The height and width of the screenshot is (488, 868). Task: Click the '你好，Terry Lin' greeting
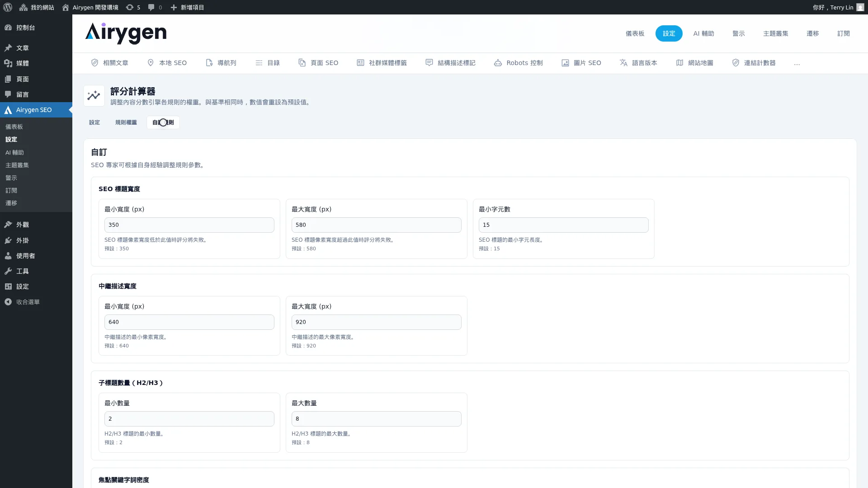pyautogui.click(x=833, y=7)
